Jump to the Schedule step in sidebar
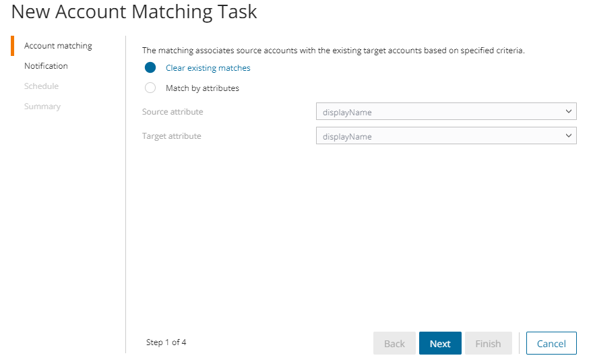This screenshot has height=364, width=591. point(41,86)
